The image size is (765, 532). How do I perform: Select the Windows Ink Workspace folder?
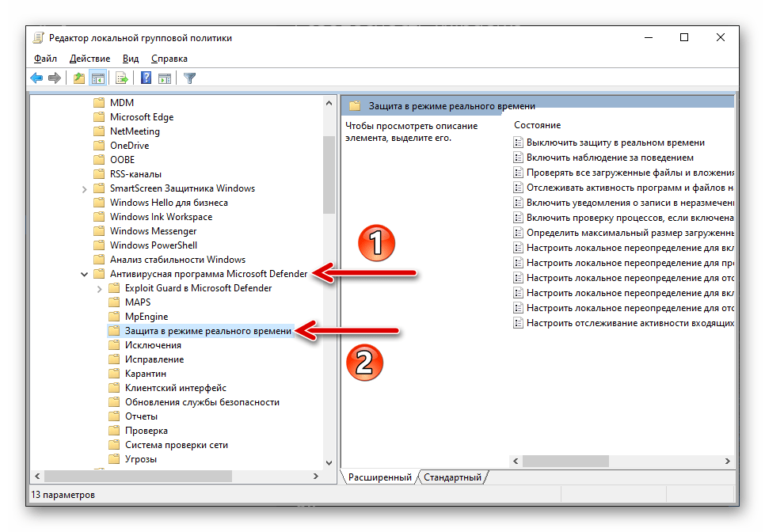[x=161, y=217]
